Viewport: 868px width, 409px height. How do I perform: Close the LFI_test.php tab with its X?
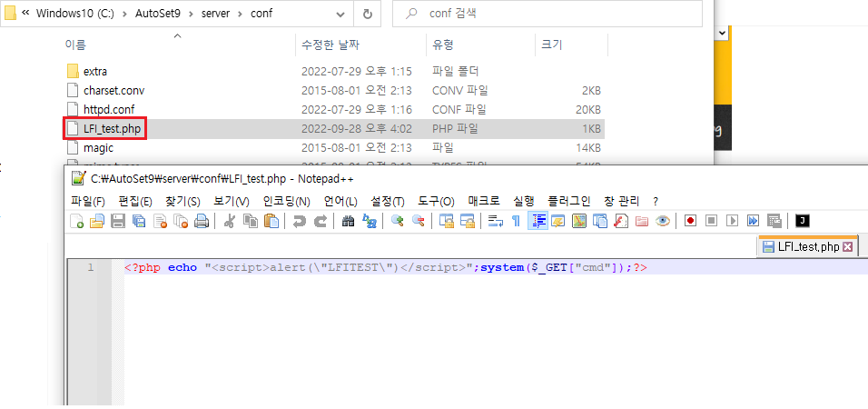(x=847, y=246)
